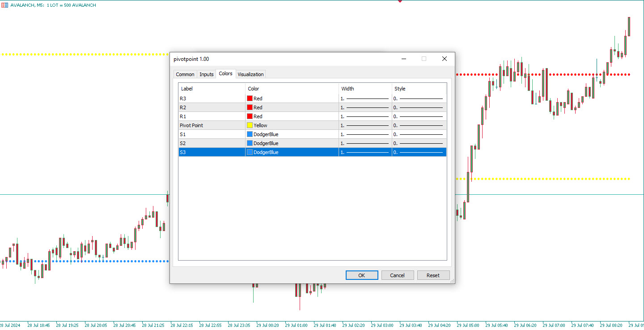Click the dialog corner resize grip
This screenshot has width=644, height=330.
[x=452, y=281]
